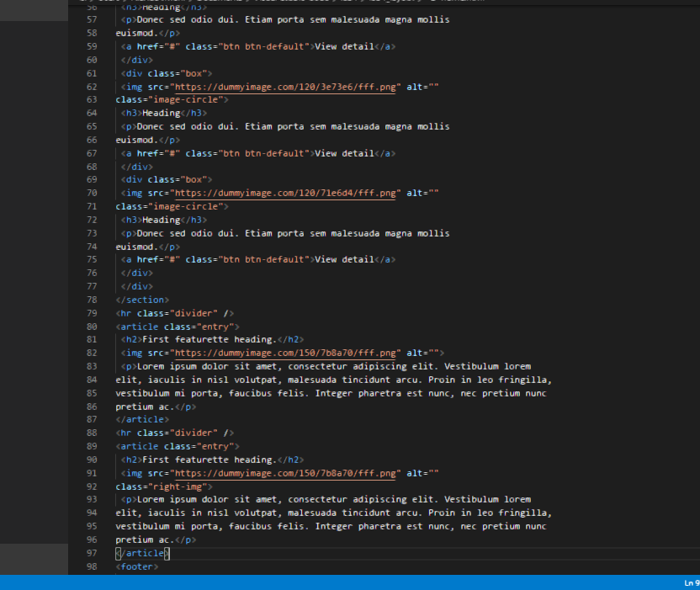Click class="image-circle" on line 71
Image resolution: width=700 pixels, height=590 pixels.
(172, 206)
